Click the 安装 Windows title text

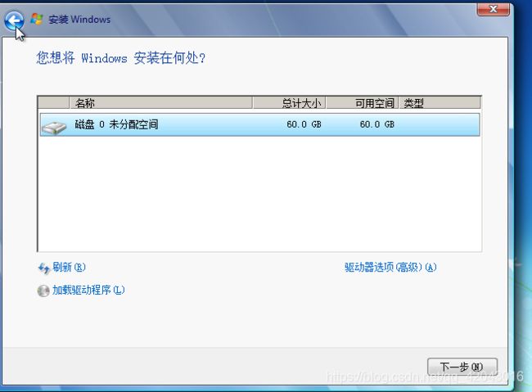(x=79, y=20)
